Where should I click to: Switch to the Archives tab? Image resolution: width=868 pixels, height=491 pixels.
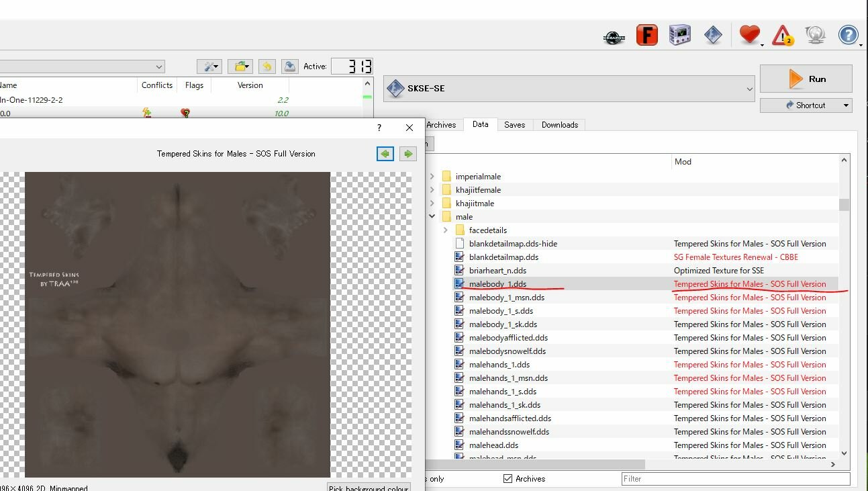click(x=441, y=125)
